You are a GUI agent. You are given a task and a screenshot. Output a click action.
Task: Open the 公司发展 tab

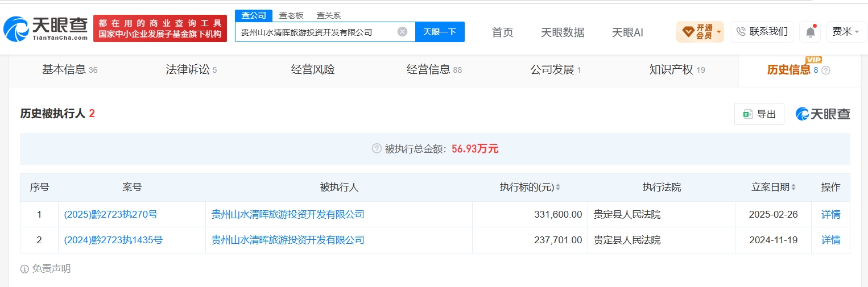point(556,70)
